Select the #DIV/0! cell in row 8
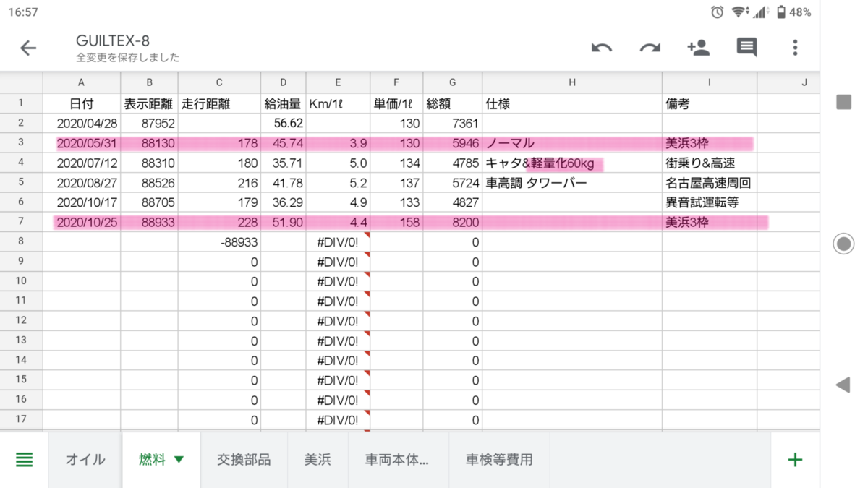 click(338, 242)
